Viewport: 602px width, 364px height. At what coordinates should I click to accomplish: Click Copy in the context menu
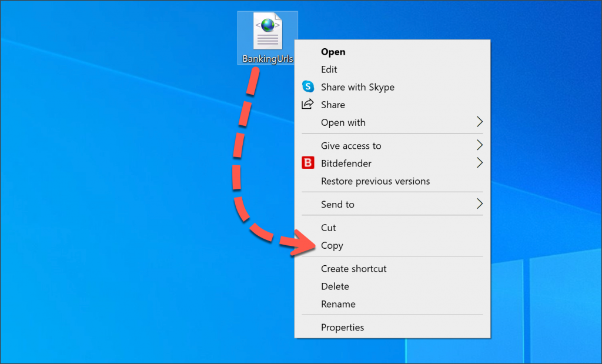click(332, 245)
